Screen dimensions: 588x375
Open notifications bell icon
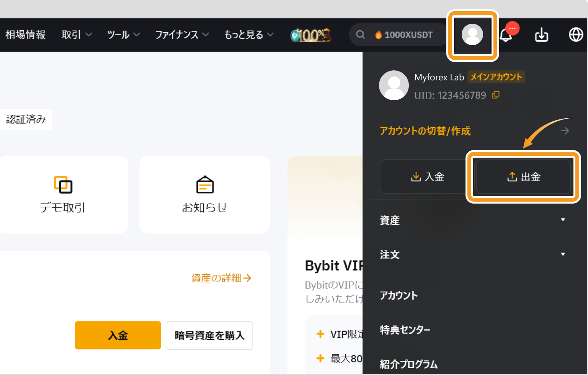pos(506,35)
